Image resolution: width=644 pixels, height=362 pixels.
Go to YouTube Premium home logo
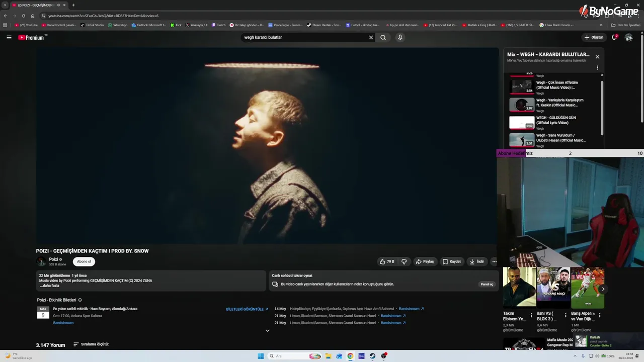point(31,37)
